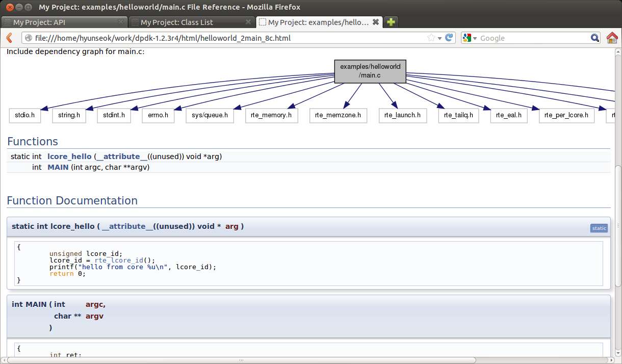This screenshot has width=622, height=364.
Task: Open the rte_memory.h graph node
Action: [271, 115]
